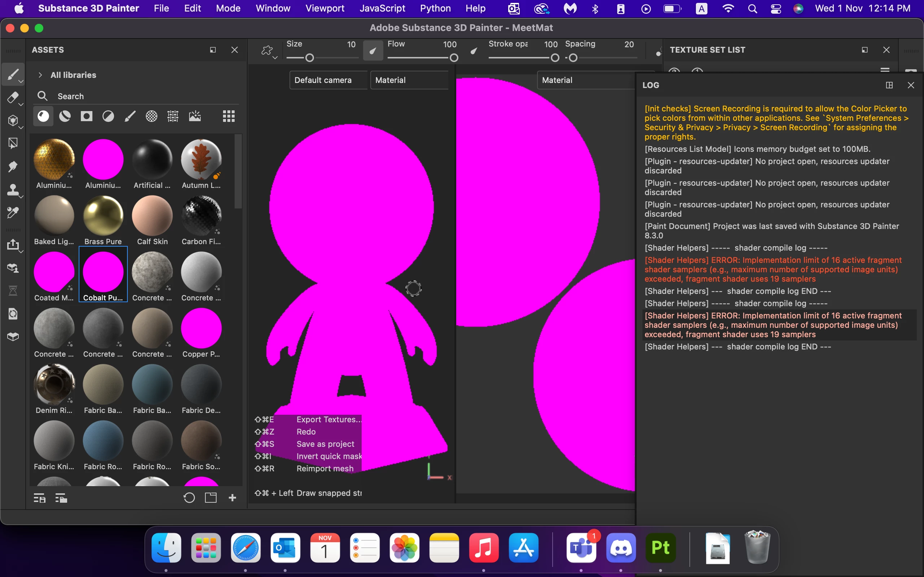Open the left Material channel dropdown

click(x=409, y=80)
